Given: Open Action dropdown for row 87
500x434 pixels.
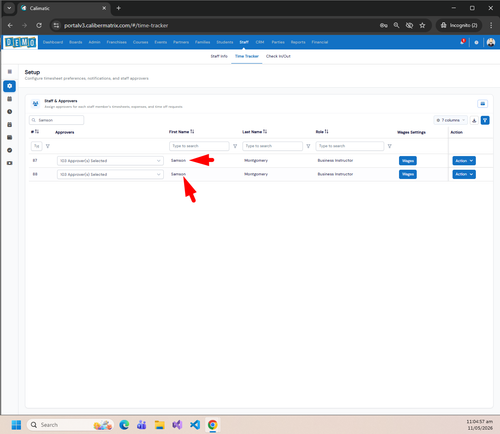Looking at the screenshot, I should (x=464, y=161).
